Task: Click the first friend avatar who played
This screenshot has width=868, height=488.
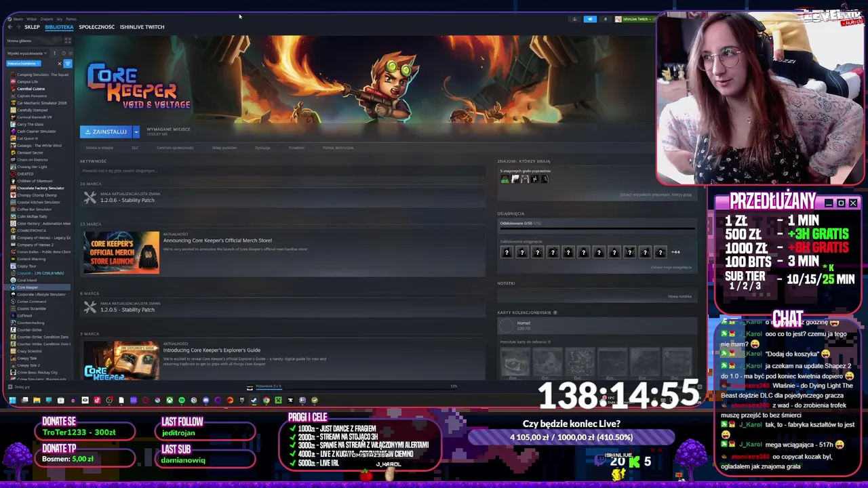Action: coord(505,179)
